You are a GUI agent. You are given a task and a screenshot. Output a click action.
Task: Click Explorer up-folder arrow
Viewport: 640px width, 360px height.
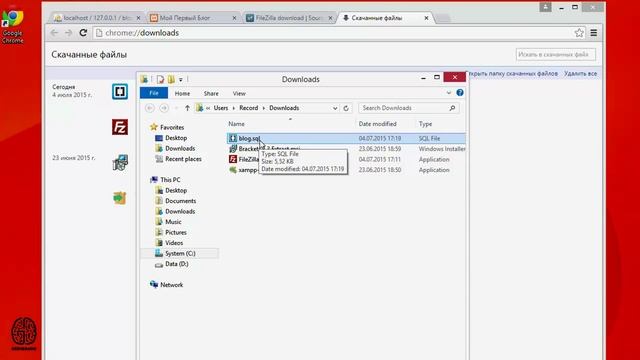pos(187,108)
